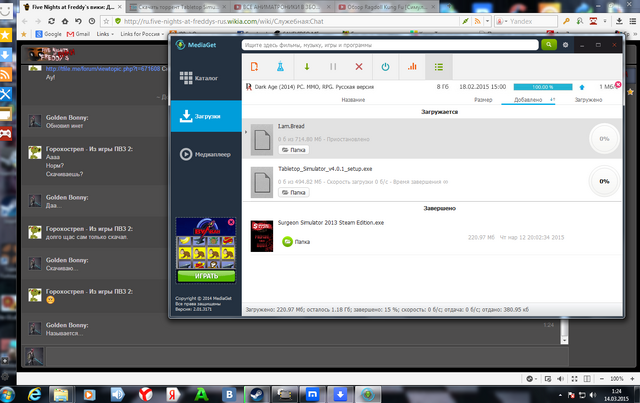Click the MediaGet search input field

click(390, 45)
